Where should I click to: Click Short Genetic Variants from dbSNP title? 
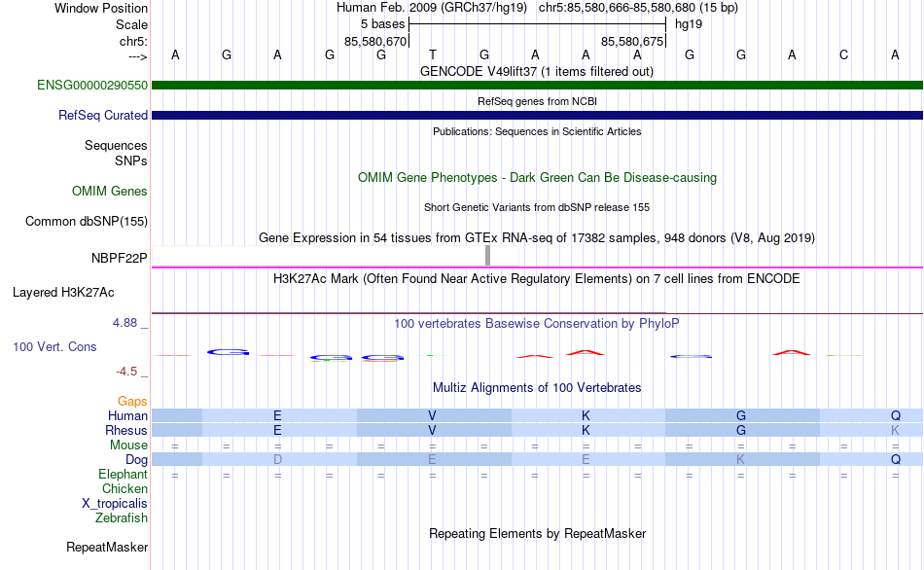coord(537,207)
